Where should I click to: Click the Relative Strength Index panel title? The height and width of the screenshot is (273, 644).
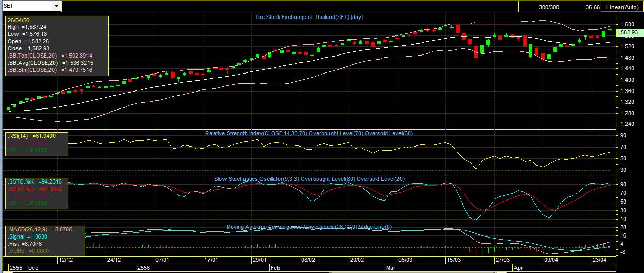309,133
